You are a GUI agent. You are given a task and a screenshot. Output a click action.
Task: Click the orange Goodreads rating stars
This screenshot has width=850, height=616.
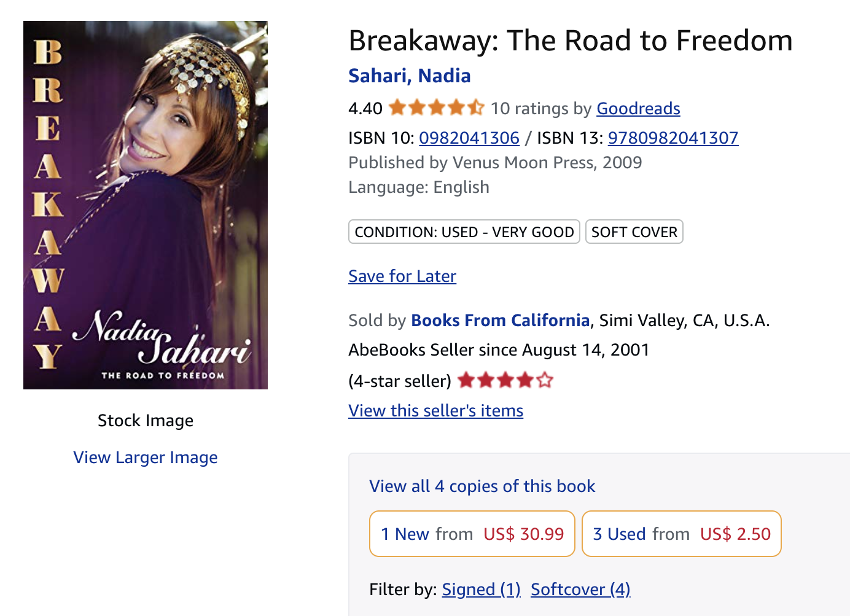436,108
